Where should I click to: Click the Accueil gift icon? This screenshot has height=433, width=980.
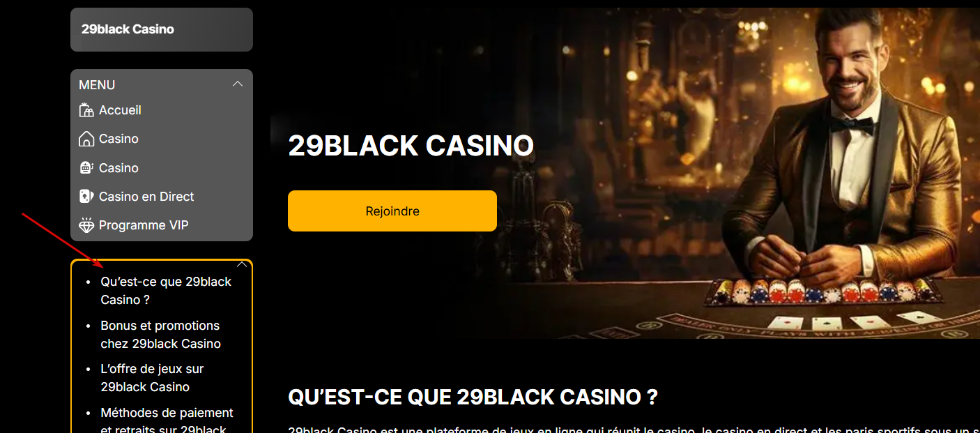pos(86,110)
